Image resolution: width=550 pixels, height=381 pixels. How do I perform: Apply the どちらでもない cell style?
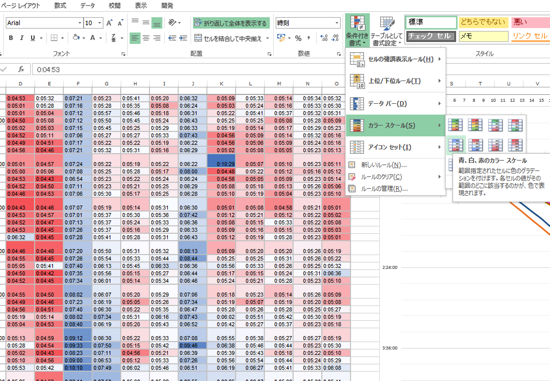pyautogui.click(x=483, y=22)
